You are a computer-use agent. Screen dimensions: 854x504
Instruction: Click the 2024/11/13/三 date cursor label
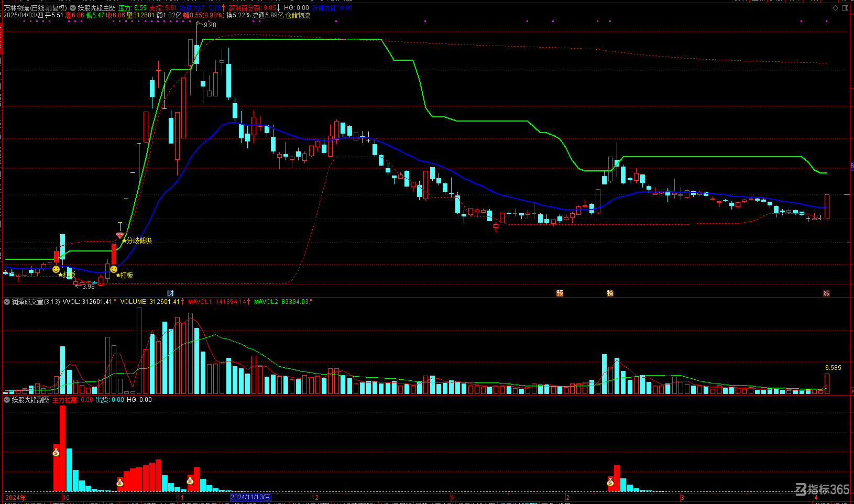point(250,497)
